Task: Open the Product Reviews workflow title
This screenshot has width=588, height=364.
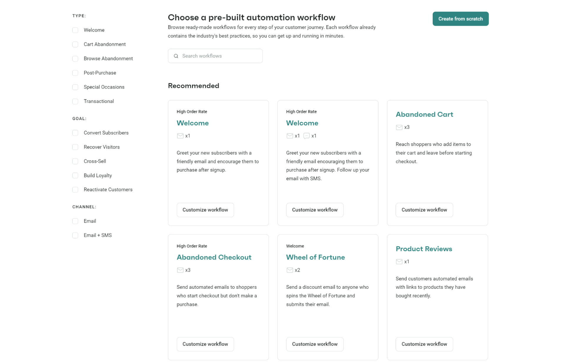Action: 424,249
